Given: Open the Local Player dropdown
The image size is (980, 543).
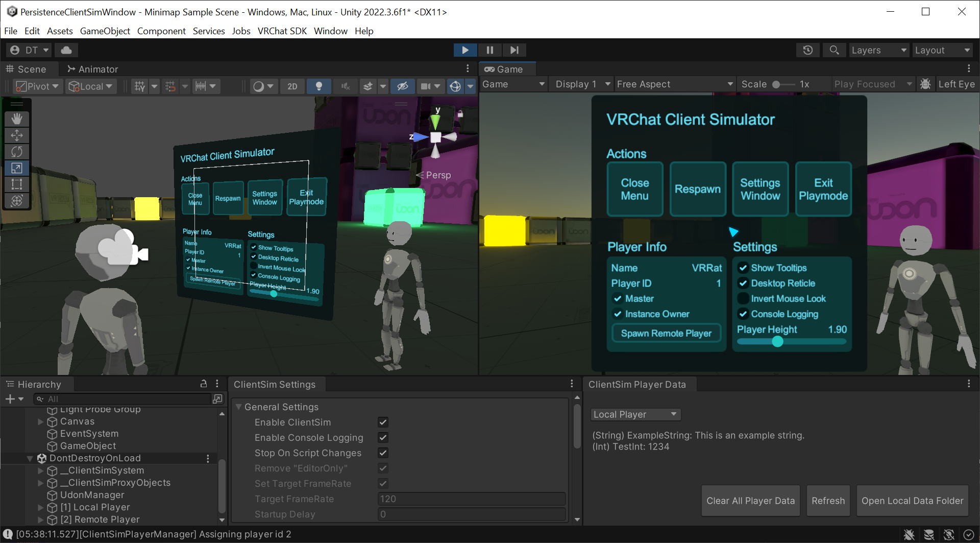Looking at the screenshot, I should (x=635, y=414).
